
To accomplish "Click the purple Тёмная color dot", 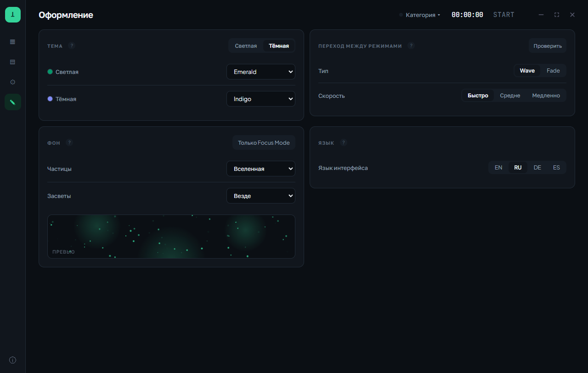I will tap(50, 99).
